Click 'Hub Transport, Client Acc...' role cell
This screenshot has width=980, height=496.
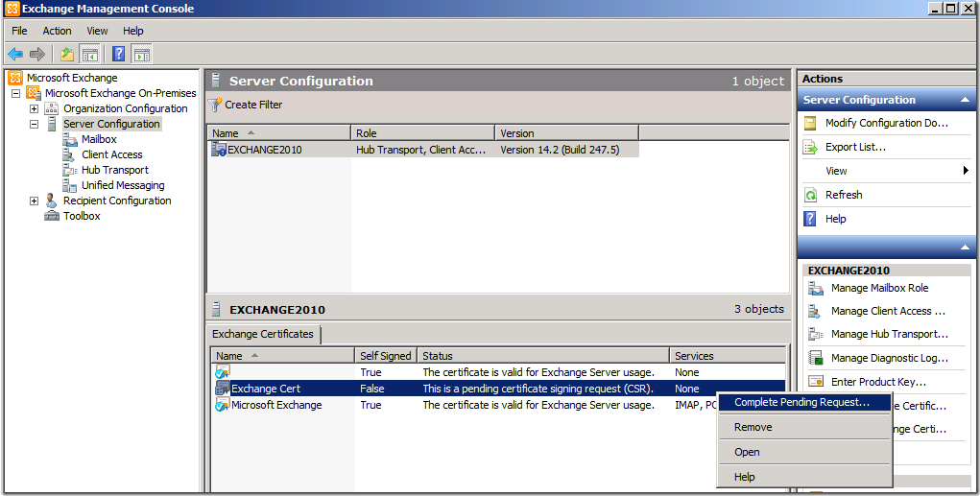pyautogui.click(x=420, y=150)
